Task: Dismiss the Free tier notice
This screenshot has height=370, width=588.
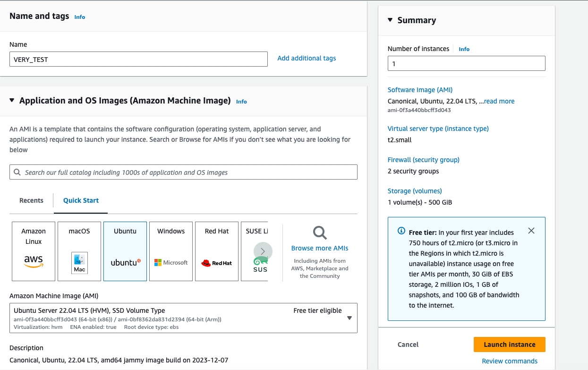Action: pyautogui.click(x=531, y=231)
